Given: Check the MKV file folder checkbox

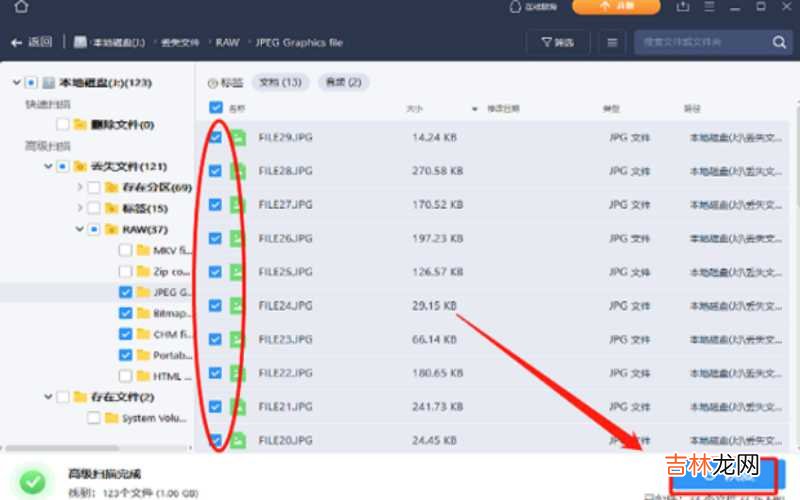Looking at the screenshot, I should (125, 250).
